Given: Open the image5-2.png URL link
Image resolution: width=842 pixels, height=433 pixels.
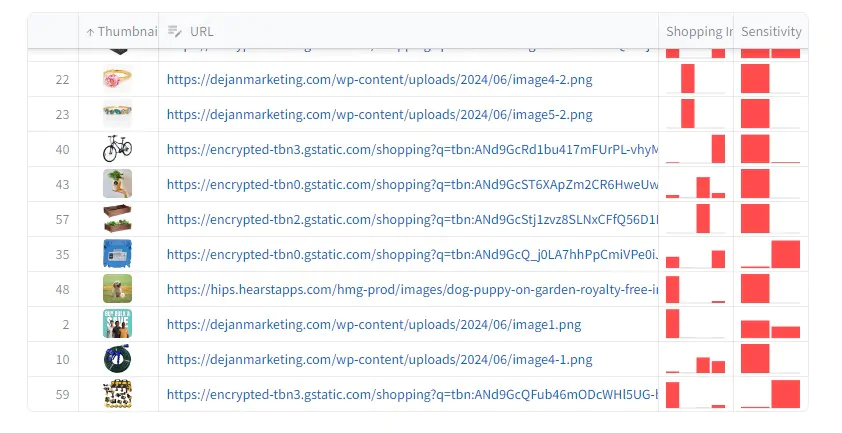Looking at the screenshot, I should (380, 114).
